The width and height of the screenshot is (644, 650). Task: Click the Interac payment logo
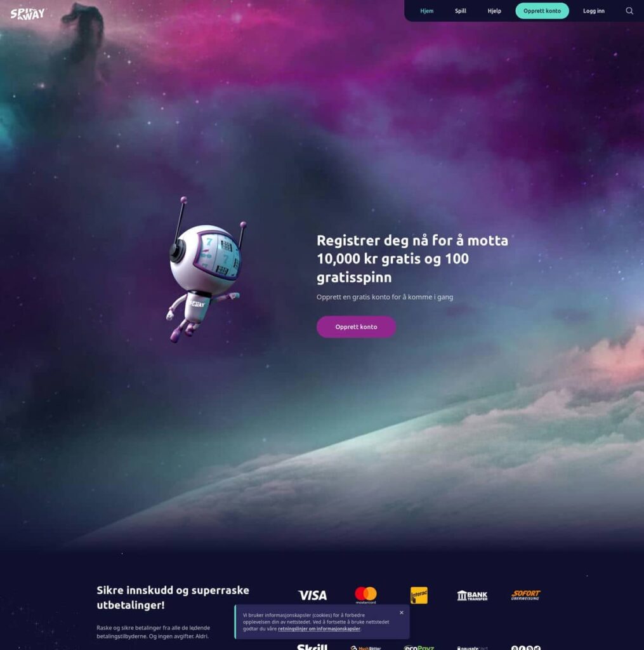(x=419, y=595)
